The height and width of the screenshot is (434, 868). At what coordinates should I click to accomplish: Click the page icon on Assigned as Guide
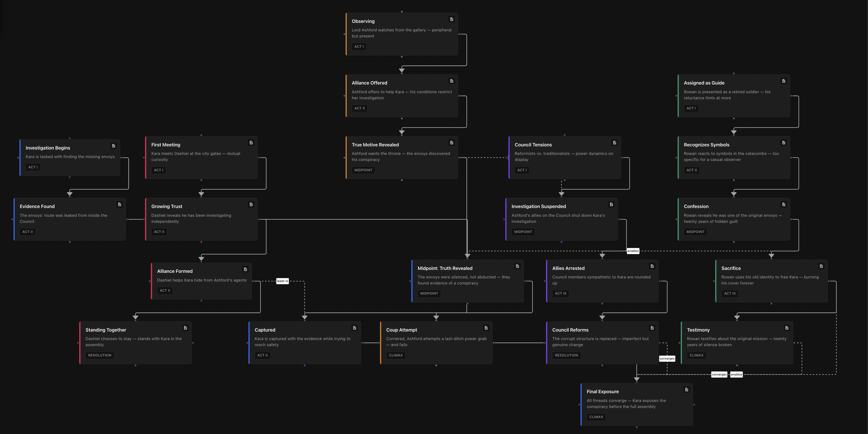pyautogui.click(x=784, y=81)
